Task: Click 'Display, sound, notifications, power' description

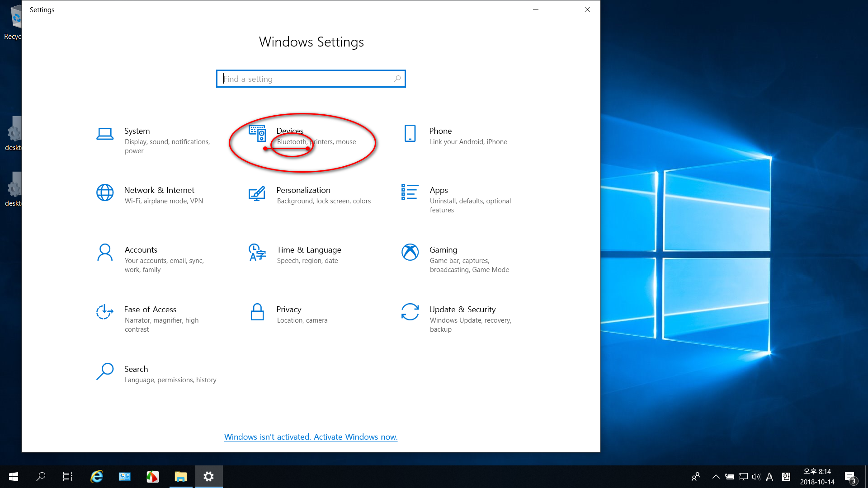Action: pyautogui.click(x=167, y=146)
